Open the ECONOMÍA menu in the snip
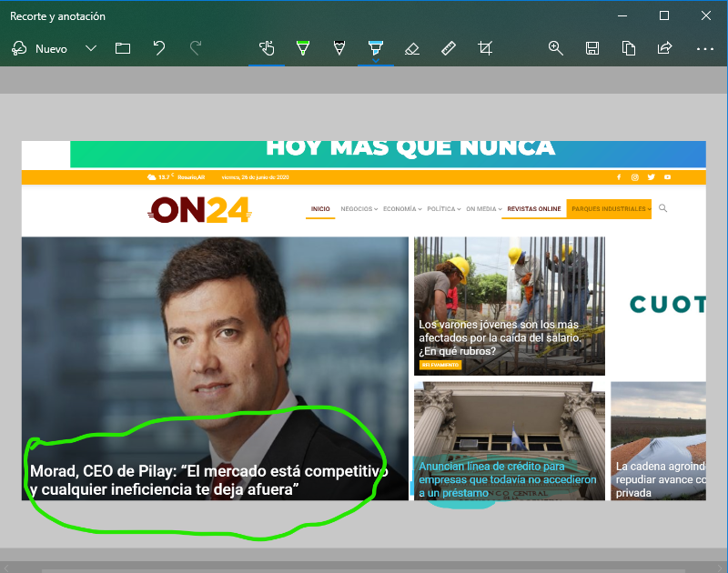The image size is (728, 573). tap(402, 209)
